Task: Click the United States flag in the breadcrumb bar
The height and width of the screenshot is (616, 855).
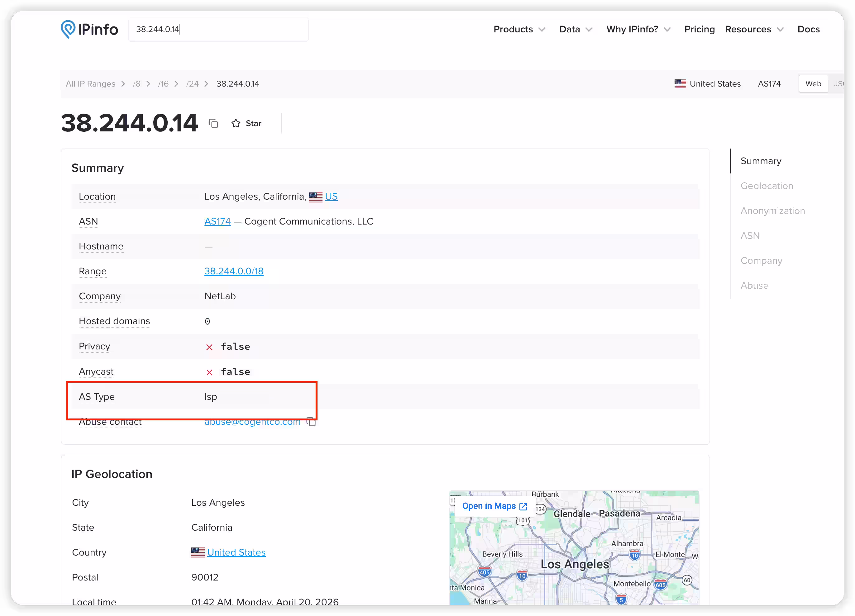Action: click(x=680, y=84)
